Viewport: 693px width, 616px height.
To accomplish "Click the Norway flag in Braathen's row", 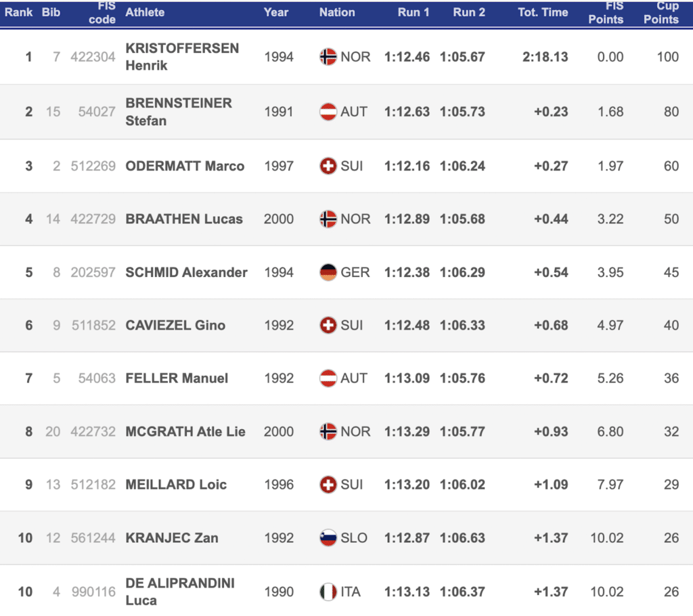I will coord(328,219).
